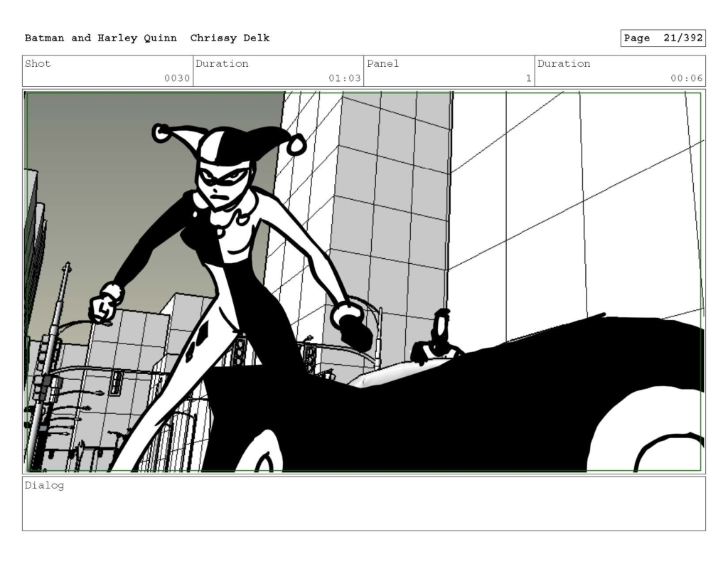
Task: Click the 'Panel' field label
Action: (x=382, y=63)
